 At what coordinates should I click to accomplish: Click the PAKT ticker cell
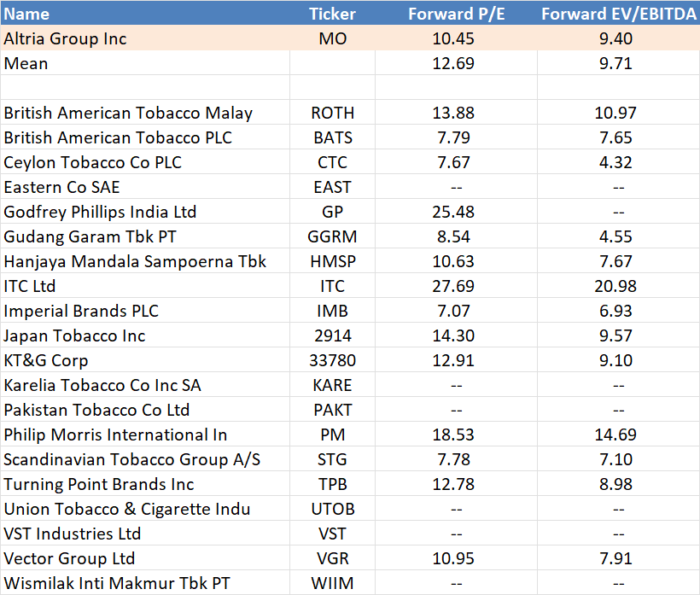tap(333, 410)
